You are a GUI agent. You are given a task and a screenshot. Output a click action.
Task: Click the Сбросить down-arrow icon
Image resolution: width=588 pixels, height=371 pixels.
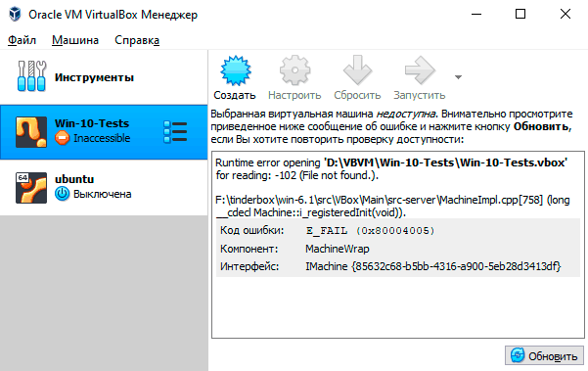point(357,70)
